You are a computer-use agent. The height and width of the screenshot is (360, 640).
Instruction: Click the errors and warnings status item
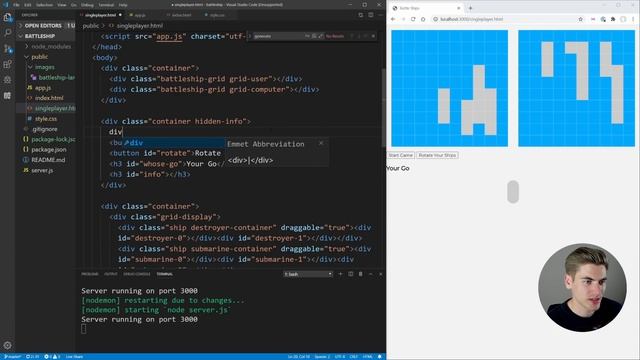tap(52, 356)
